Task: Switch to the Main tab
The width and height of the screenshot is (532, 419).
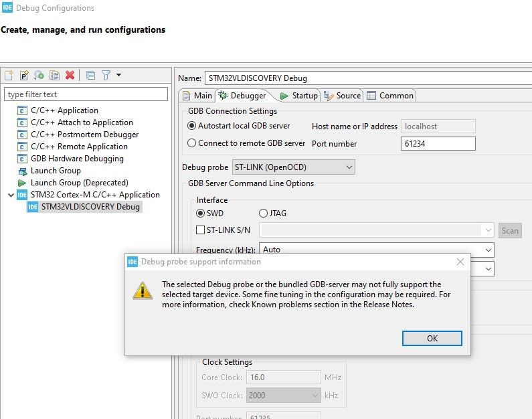Action: [x=197, y=96]
